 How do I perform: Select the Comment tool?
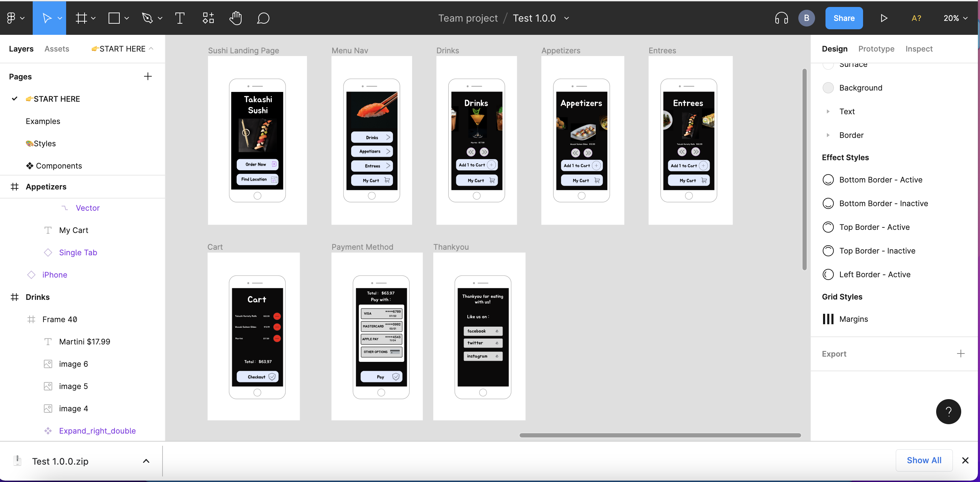pyautogui.click(x=263, y=18)
